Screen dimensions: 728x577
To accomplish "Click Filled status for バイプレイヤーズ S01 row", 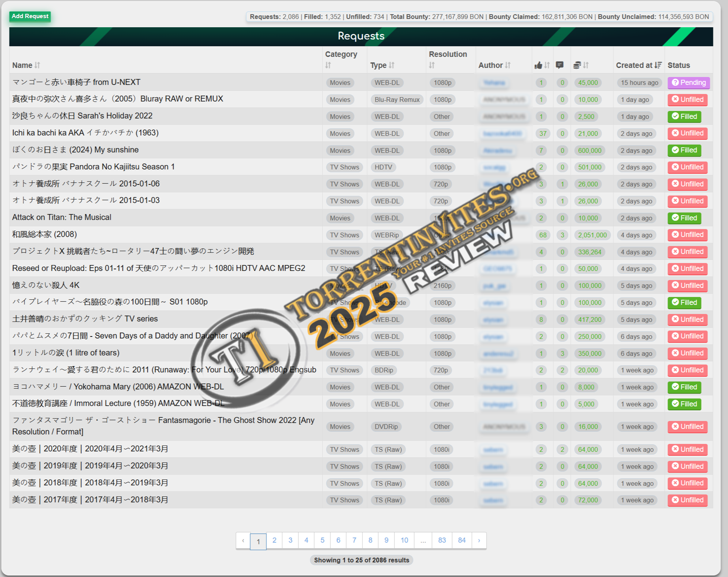I will pos(685,303).
